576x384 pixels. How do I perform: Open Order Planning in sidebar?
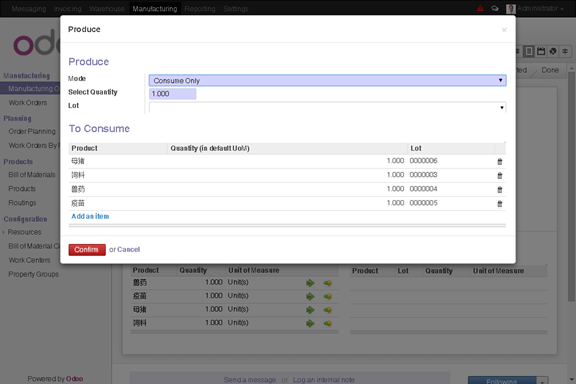pos(32,132)
